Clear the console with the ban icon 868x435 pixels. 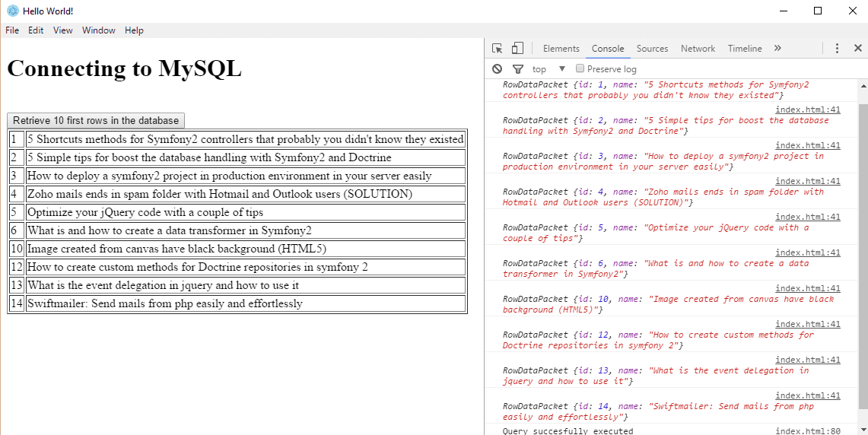497,68
